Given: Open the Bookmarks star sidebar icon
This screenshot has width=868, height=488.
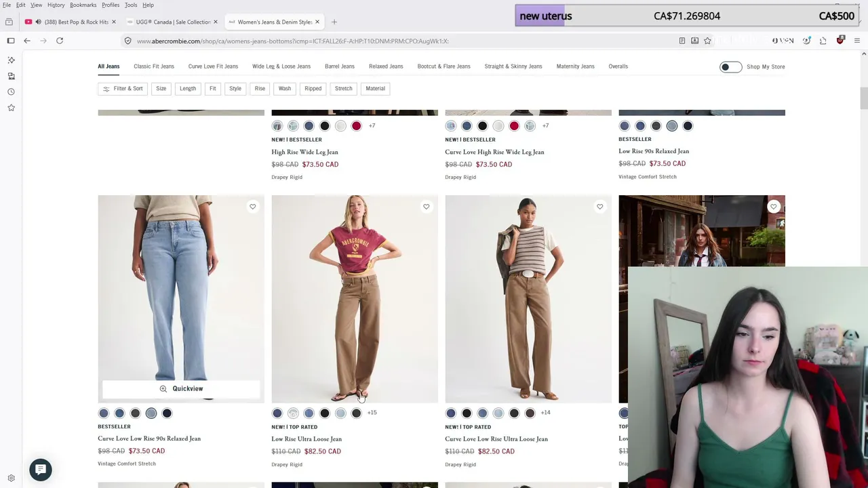Looking at the screenshot, I should tap(11, 107).
